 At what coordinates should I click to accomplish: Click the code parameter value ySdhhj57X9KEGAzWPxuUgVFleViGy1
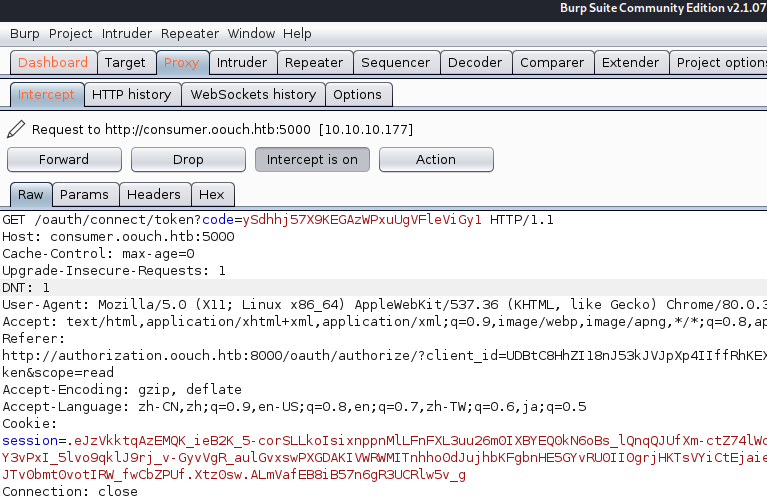[362, 220]
